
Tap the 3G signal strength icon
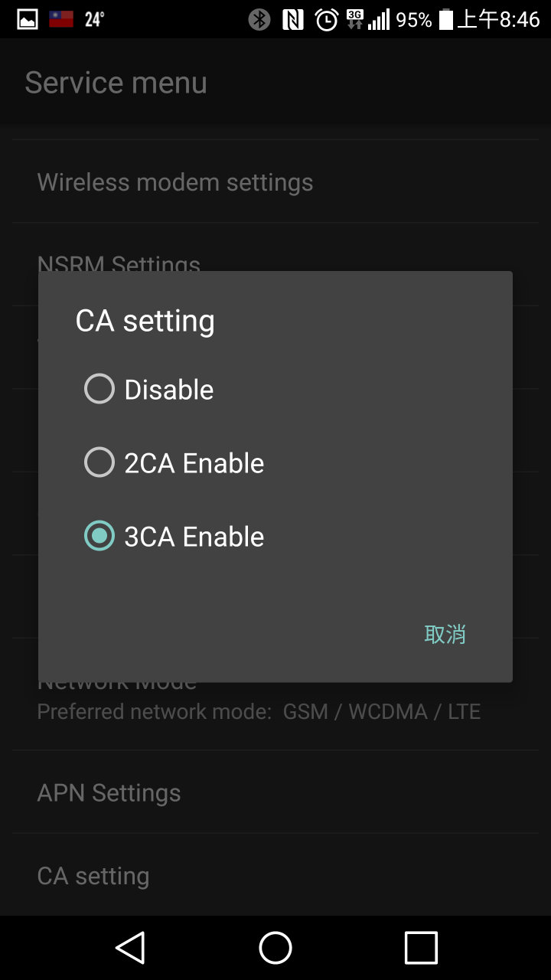tap(368, 19)
